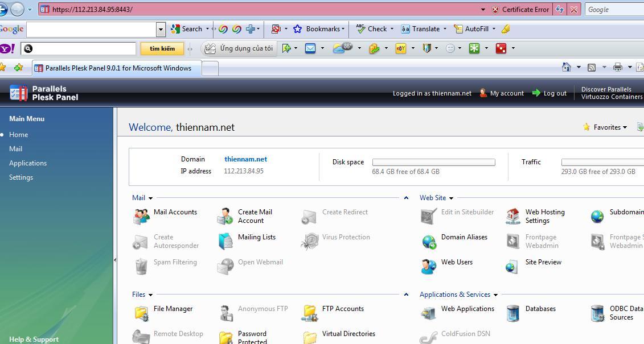Click the browser print icon
The height and width of the screenshot is (344, 644).
coord(617,67)
